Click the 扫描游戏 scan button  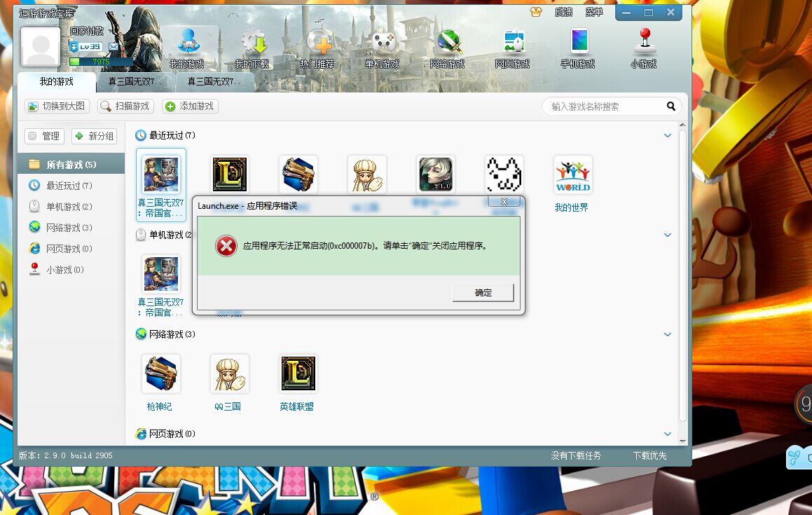(126, 107)
